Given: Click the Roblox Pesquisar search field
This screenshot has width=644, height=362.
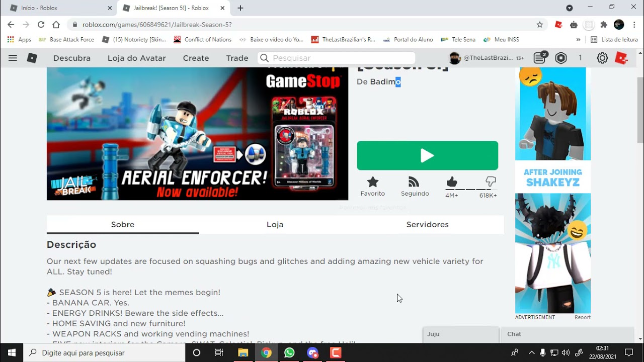Looking at the screenshot, I should (336, 58).
